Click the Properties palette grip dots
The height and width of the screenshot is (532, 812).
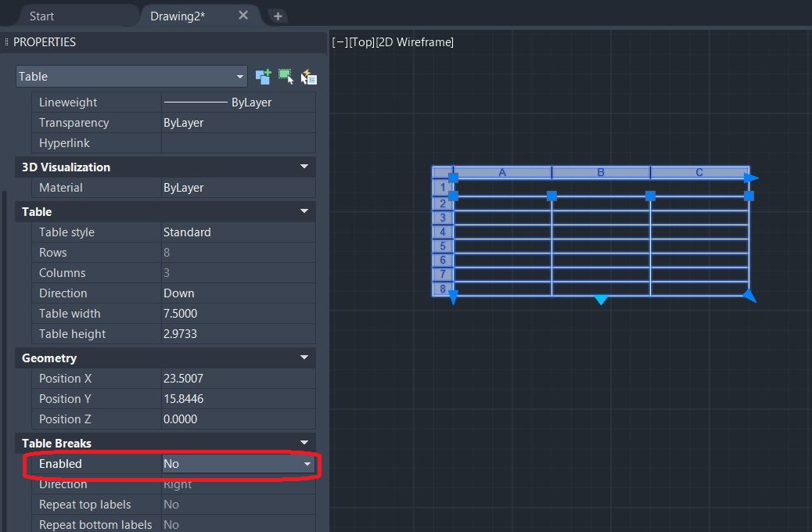[5, 42]
